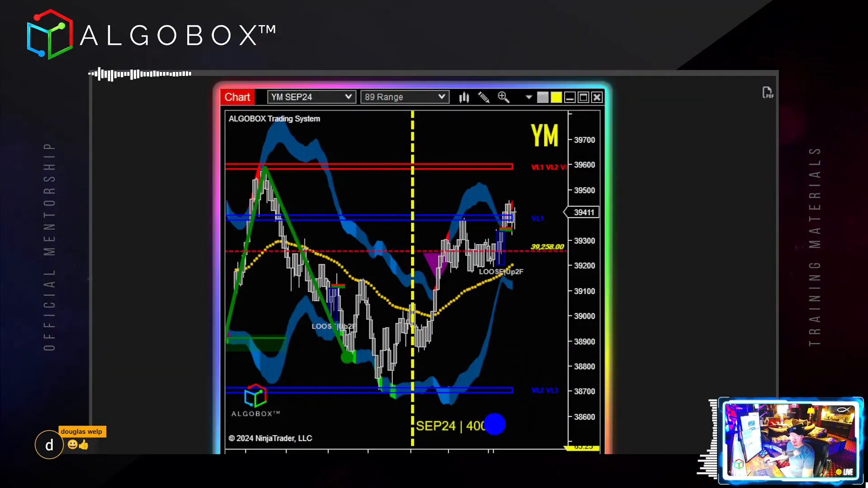Click the red VL1 VL2 level label

[549, 167]
